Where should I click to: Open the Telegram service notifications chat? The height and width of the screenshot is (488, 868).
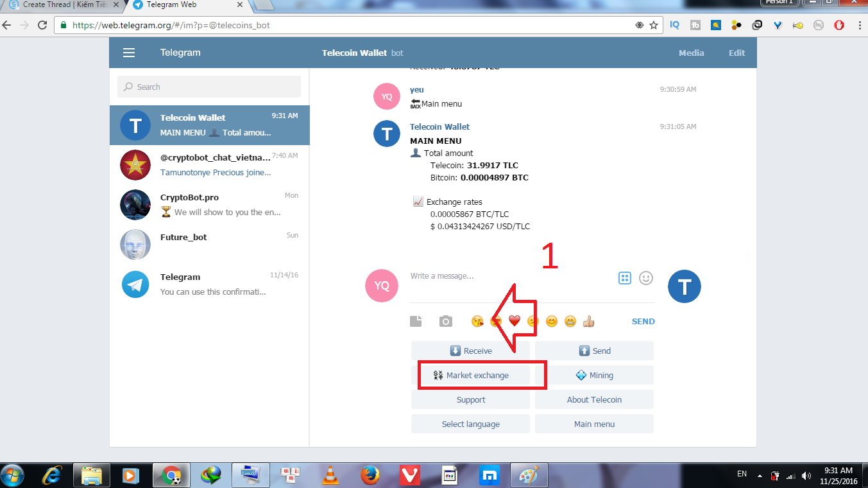click(209, 284)
